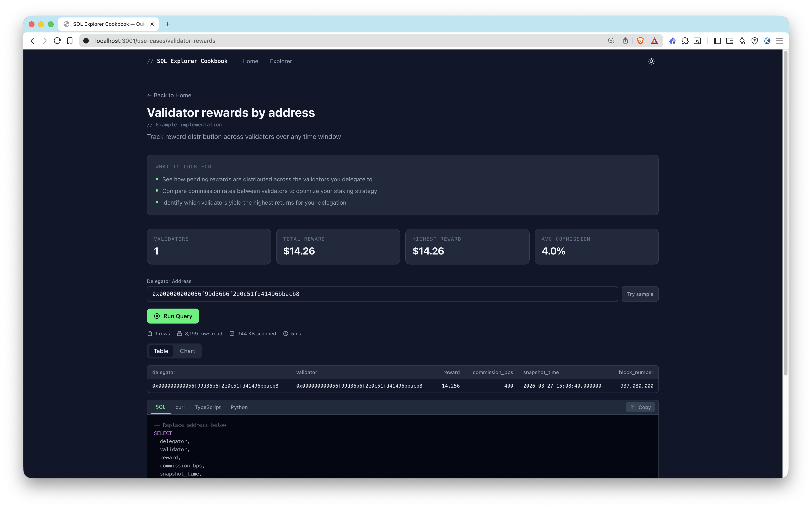Viewport: 812px width, 509px height.
Task: Open Brave Shields panel
Action: tap(640, 41)
